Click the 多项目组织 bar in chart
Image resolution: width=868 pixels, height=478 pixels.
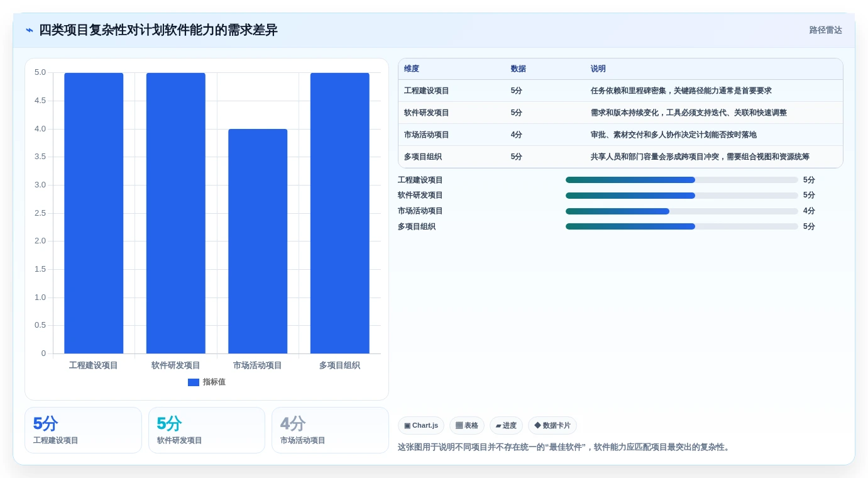click(339, 213)
